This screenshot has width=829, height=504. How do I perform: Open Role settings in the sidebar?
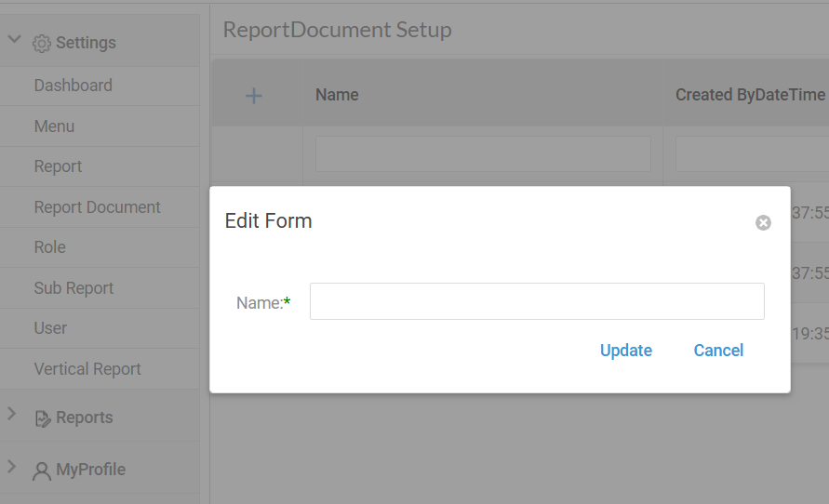pyautogui.click(x=49, y=247)
